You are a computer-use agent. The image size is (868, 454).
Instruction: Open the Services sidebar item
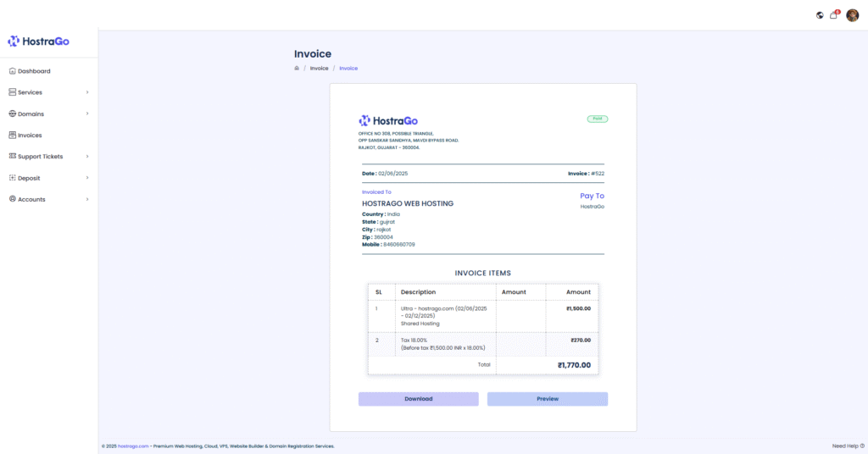(48, 92)
